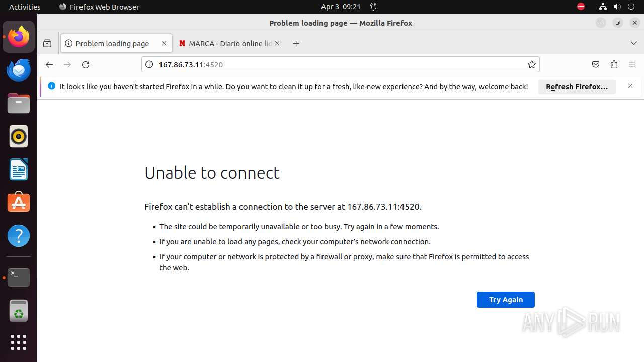Screen dimensions: 644x362
Task: Click the Reload page icon
Action: point(86,65)
